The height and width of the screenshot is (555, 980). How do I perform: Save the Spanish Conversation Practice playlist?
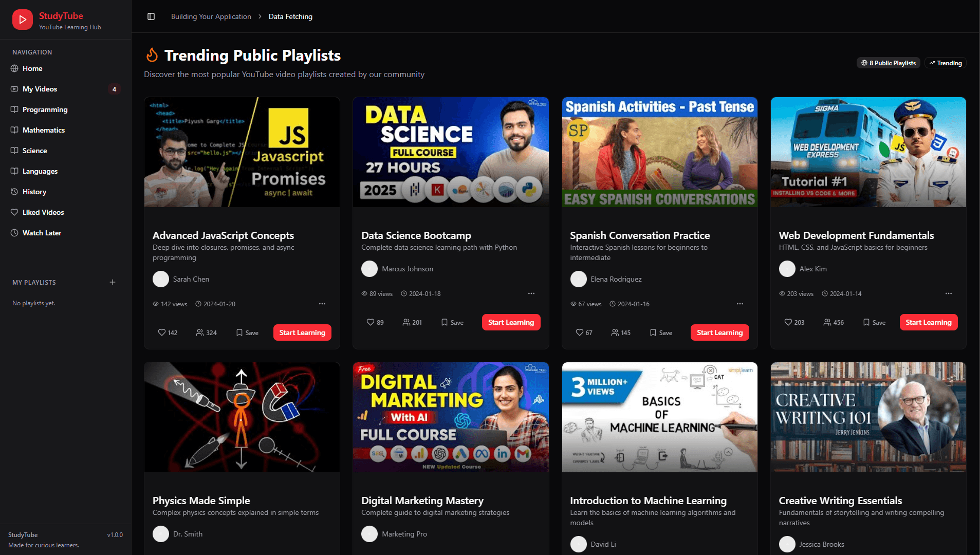660,332
